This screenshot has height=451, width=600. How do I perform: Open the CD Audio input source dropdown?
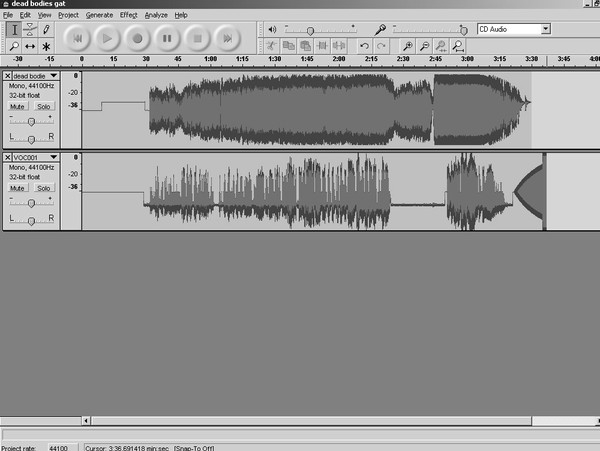pos(514,29)
